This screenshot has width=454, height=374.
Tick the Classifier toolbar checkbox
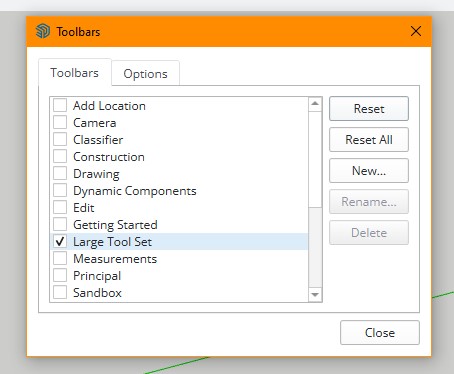coord(60,139)
